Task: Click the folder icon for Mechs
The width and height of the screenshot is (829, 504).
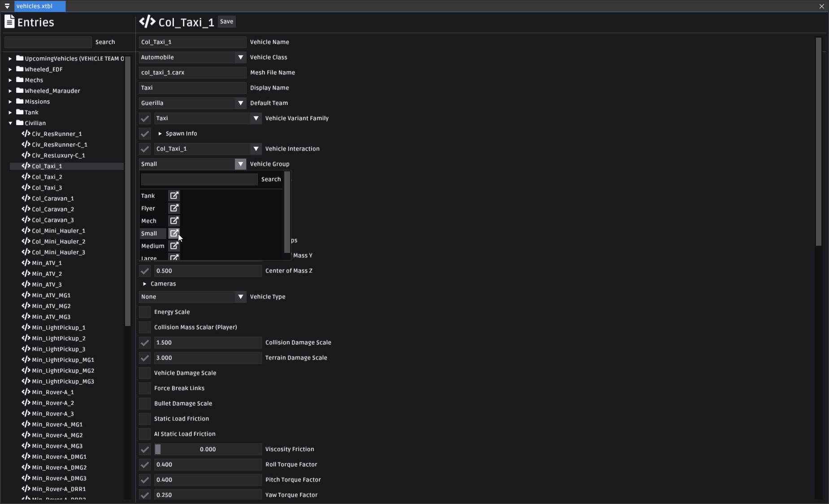Action: [x=20, y=80]
